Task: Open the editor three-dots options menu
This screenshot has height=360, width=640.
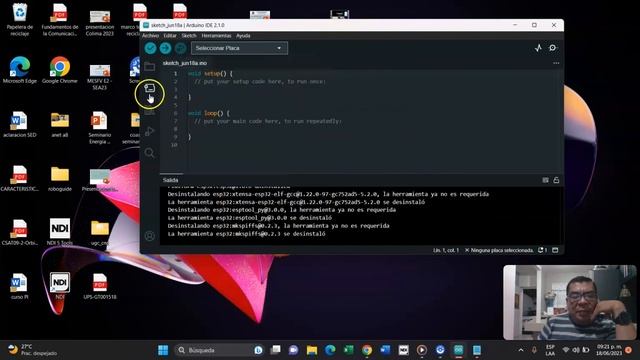Action: 556,63
